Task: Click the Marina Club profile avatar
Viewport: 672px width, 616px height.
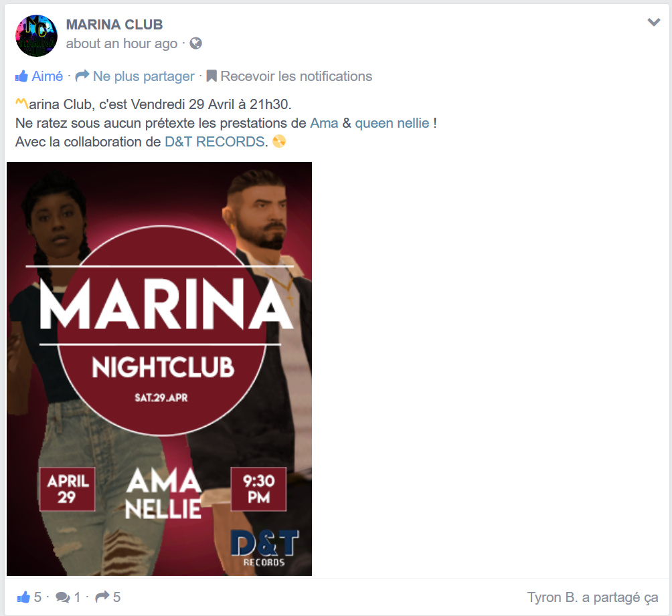Action: (36, 35)
